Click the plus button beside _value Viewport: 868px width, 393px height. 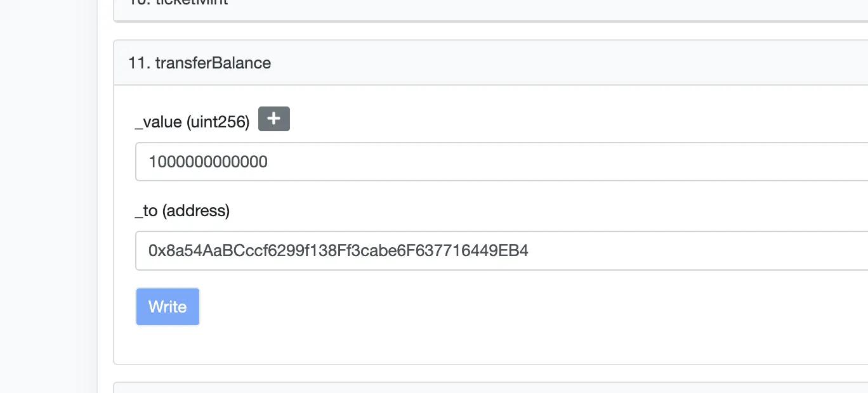pyautogui.click(x=273, y=119)
